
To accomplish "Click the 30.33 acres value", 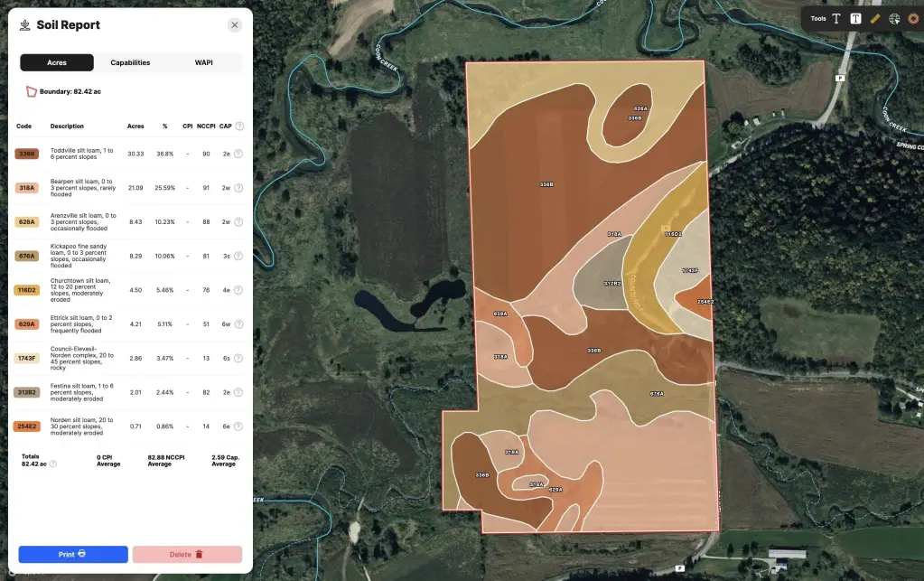I will click(135, 154).
